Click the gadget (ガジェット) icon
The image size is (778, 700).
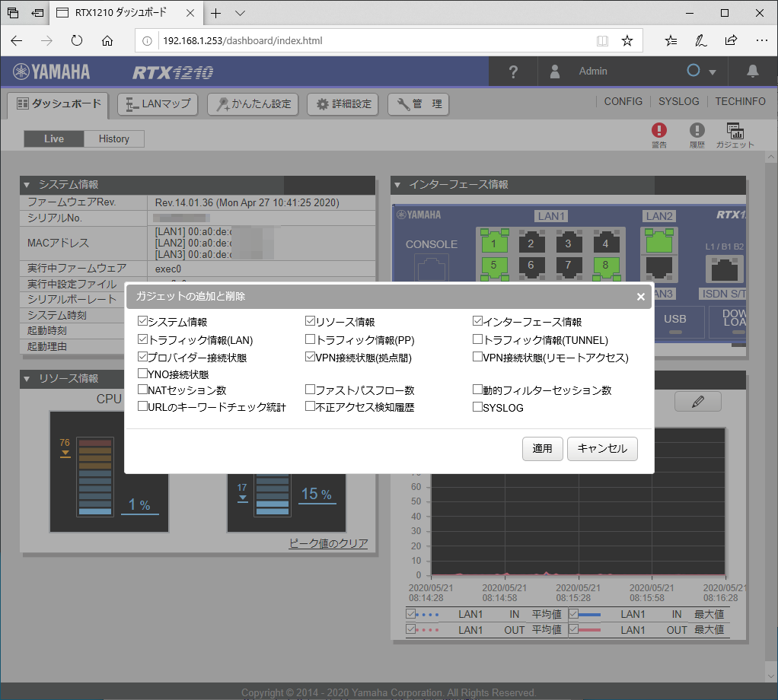(x=735, y=131)
